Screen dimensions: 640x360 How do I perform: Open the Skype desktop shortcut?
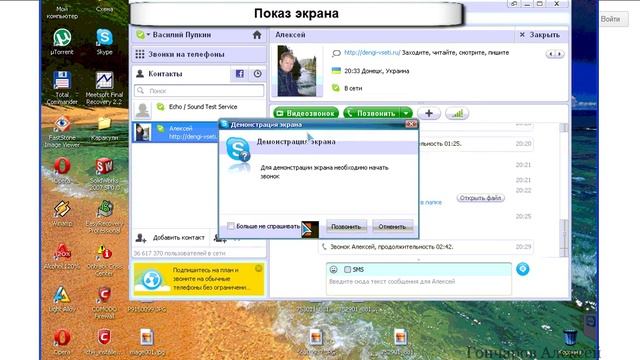pyautogui.click(x=104, y=41)
